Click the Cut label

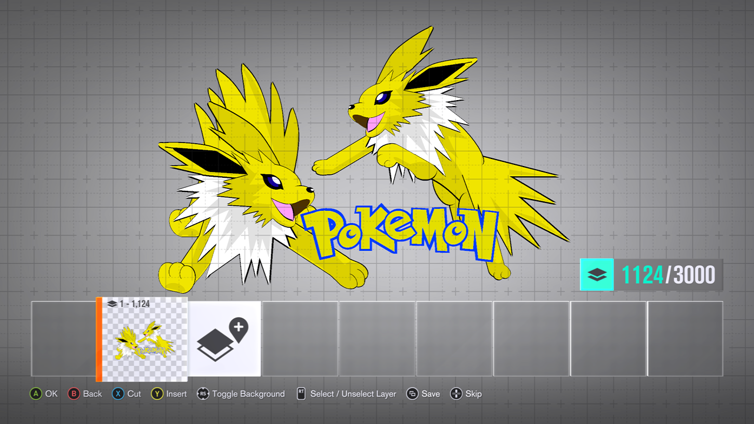coord(134,394)
